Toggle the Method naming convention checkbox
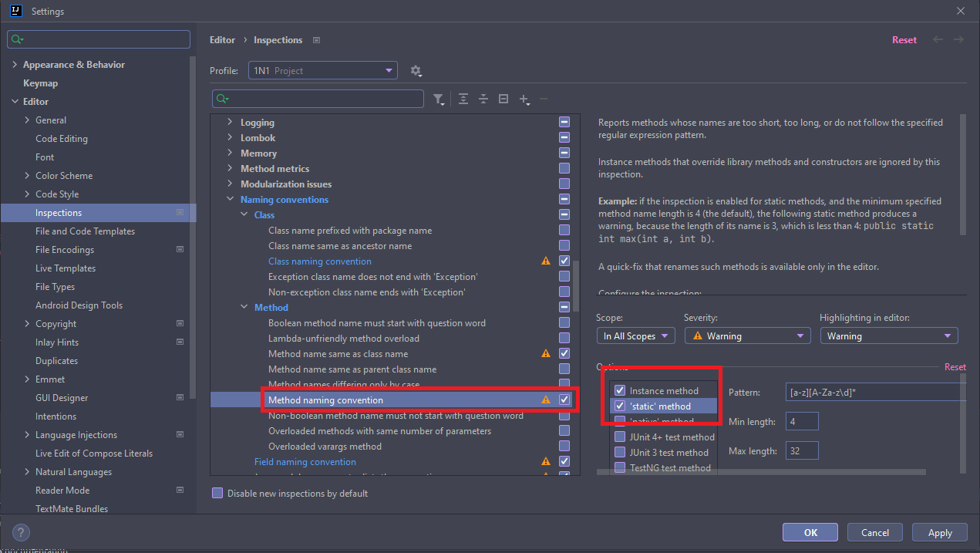The width and height of the screenshot is (980, 553). click(x=564, y=400)
